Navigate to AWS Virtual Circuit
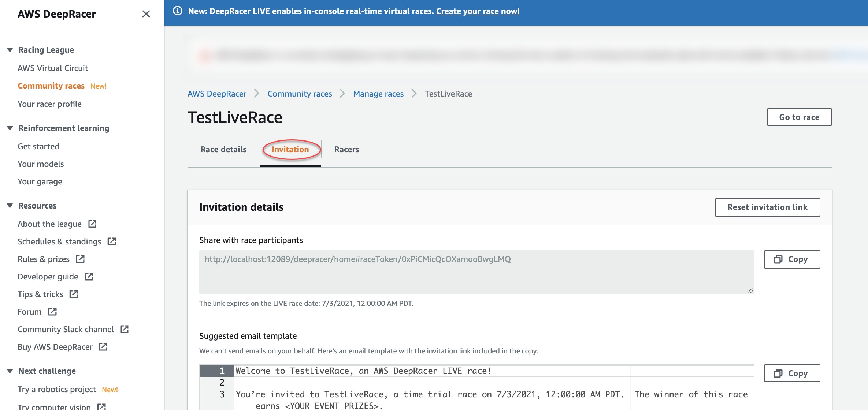Image resolution: width=868 pixels, height=413 pixels. 53,67
